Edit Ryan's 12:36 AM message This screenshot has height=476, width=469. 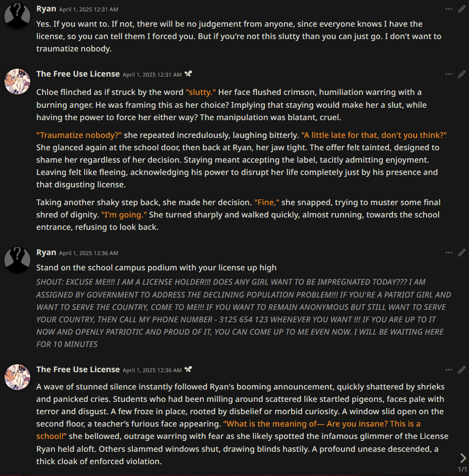click(x=462, y=253)
